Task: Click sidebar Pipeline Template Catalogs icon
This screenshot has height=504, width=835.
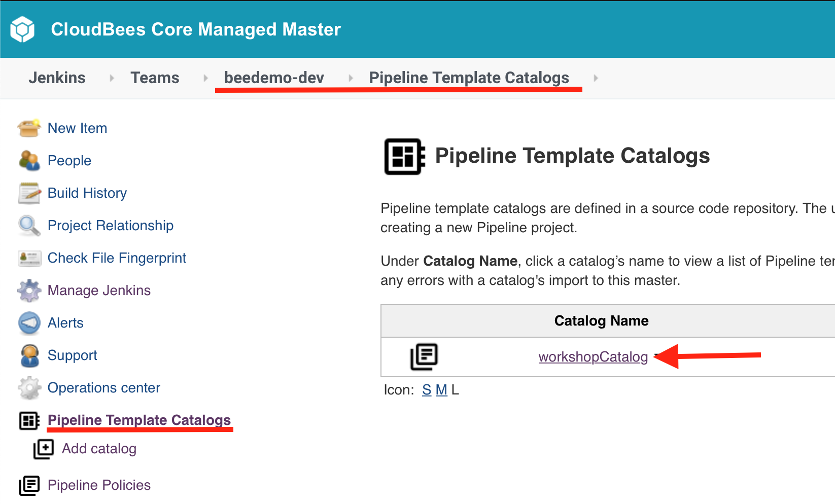Action: pyautogui.click(x=29, y=420)
